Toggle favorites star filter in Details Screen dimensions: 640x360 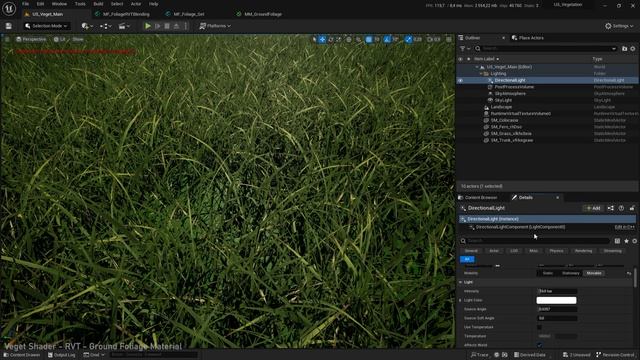(x=626, y=241)
